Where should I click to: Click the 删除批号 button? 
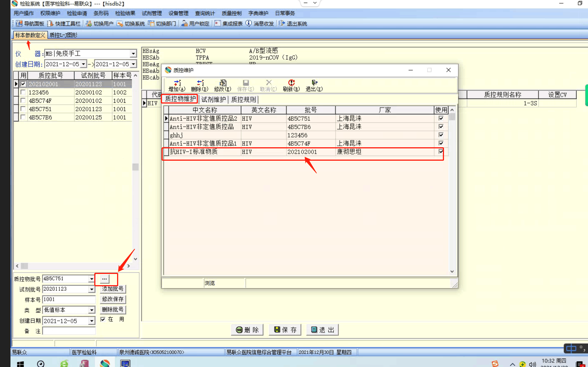coord(113,310)
